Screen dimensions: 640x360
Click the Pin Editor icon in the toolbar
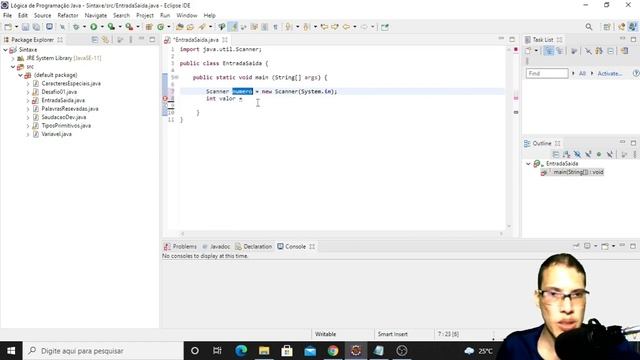[385, 27]
